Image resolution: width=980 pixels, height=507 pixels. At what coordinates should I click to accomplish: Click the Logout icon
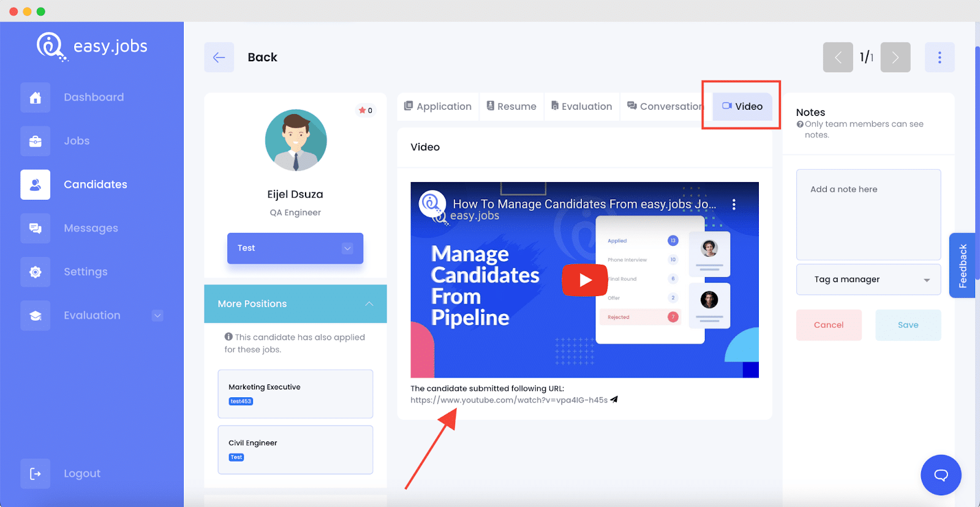pos(36,473)
